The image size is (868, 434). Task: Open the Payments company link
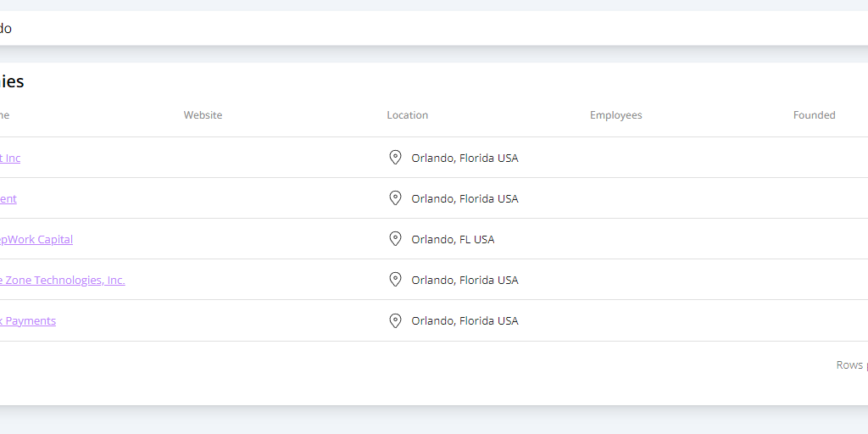(28, 321)
